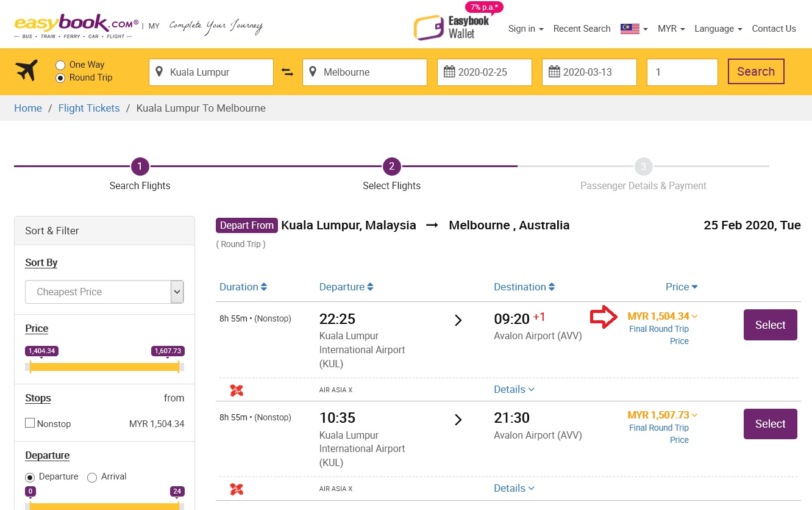
Task: Click the Easybook Wallet icon
Action: point(428,28)
